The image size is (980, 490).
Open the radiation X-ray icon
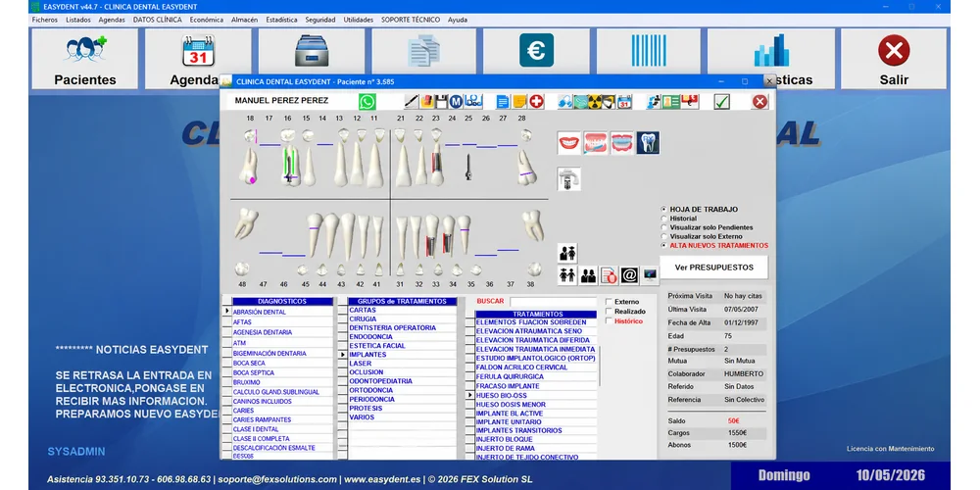(595, 101)
